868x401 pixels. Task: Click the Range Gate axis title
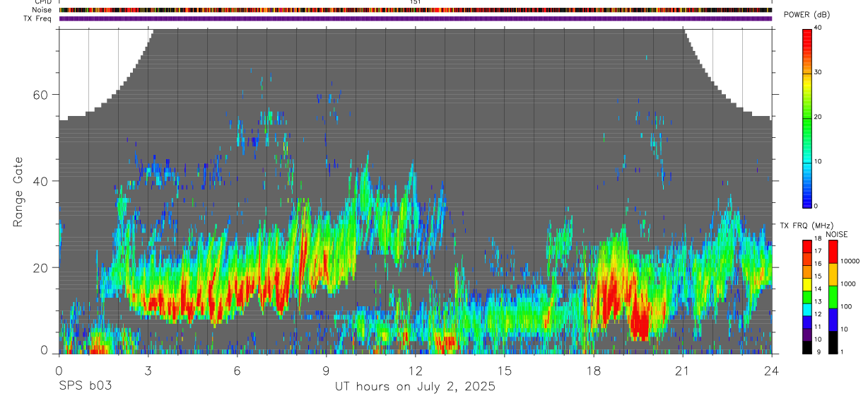coord(18,192)
